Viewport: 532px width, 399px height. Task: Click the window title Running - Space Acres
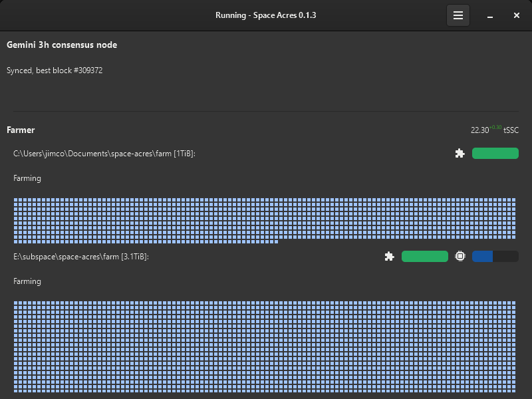pyautogui.click(x=265, y=15)
